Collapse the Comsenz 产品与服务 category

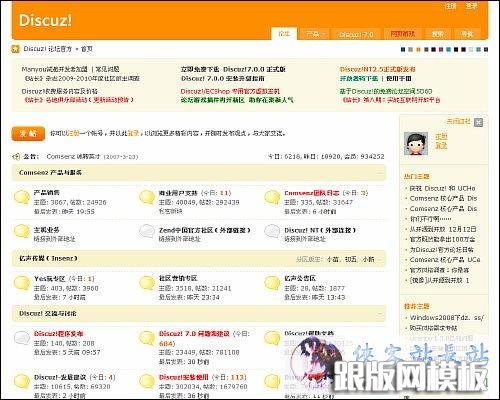(x=380, y=173)
